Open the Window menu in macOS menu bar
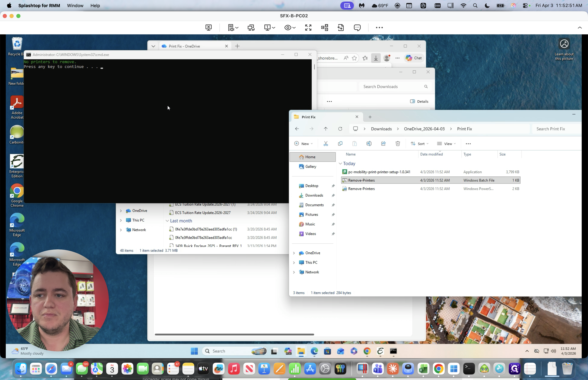The width and height of the screenshot is (588, 380). click(75, 5)
